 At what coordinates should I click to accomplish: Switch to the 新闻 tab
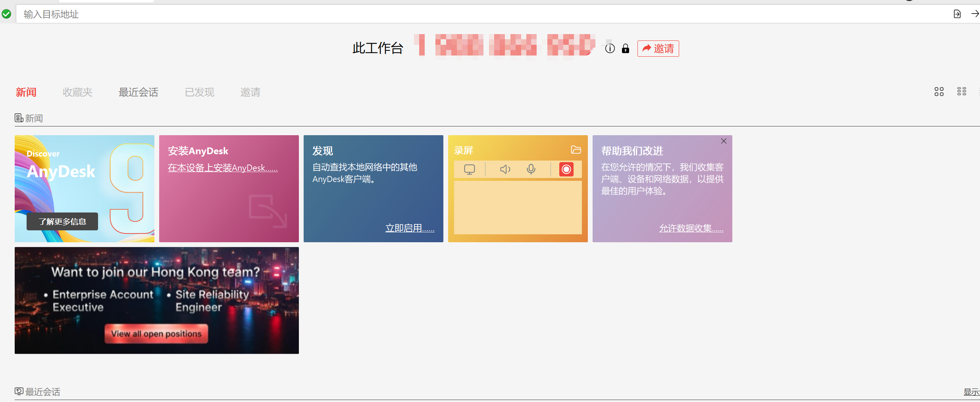pos(26,92)
